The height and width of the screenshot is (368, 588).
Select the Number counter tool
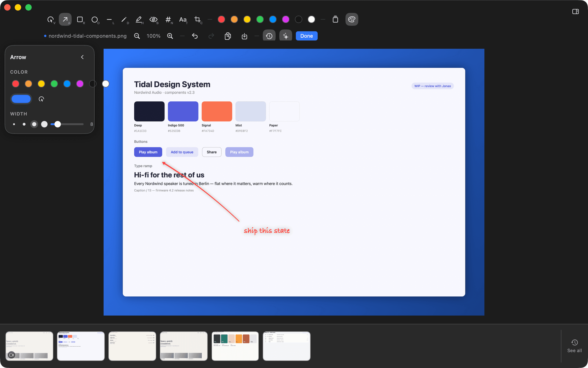click(168, 20)
